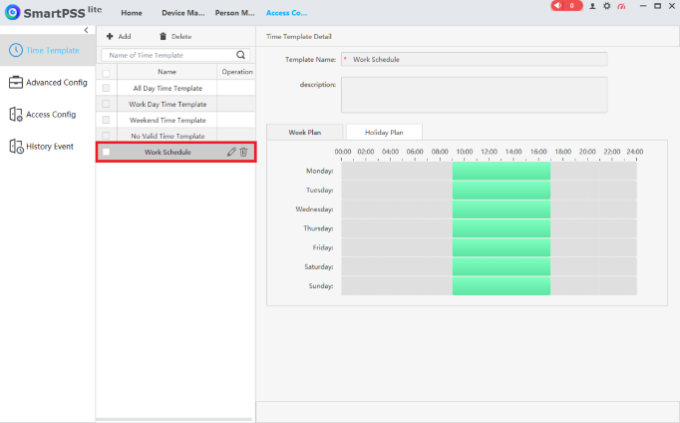Viewport: 680px width, 423px height.
Task: Click the History Event door-clock icon
Action: pos(16,146)
